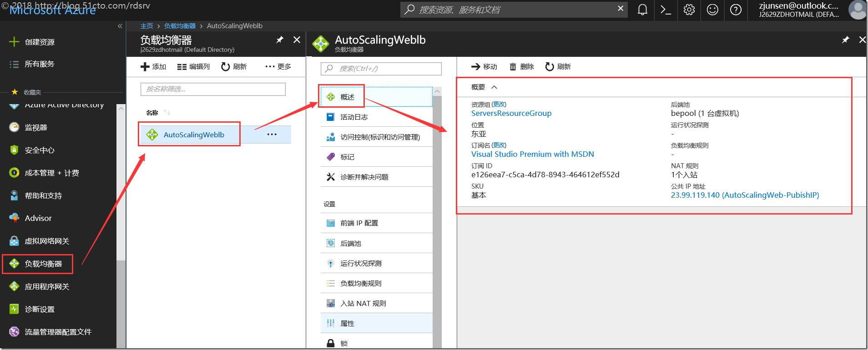Open 成本管理 + 计费 in the sidebar
Viewport: 868px width, 350px height.
tap(52, 173)
